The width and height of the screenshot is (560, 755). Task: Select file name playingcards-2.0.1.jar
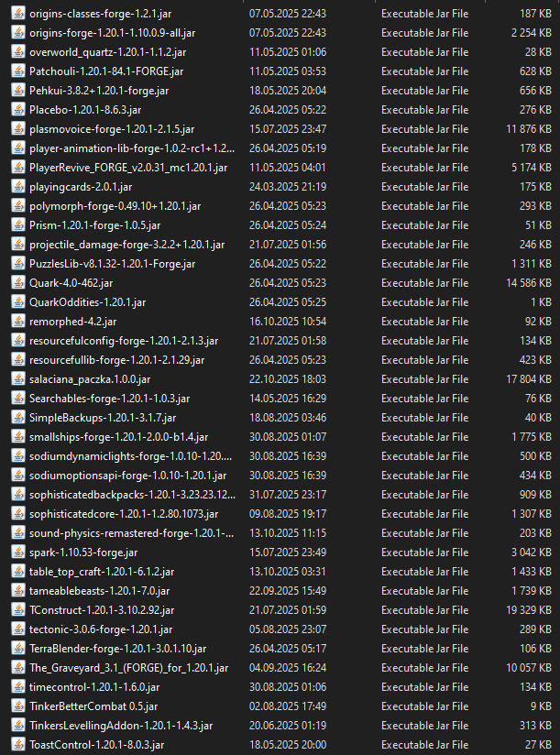pos(81,187)
